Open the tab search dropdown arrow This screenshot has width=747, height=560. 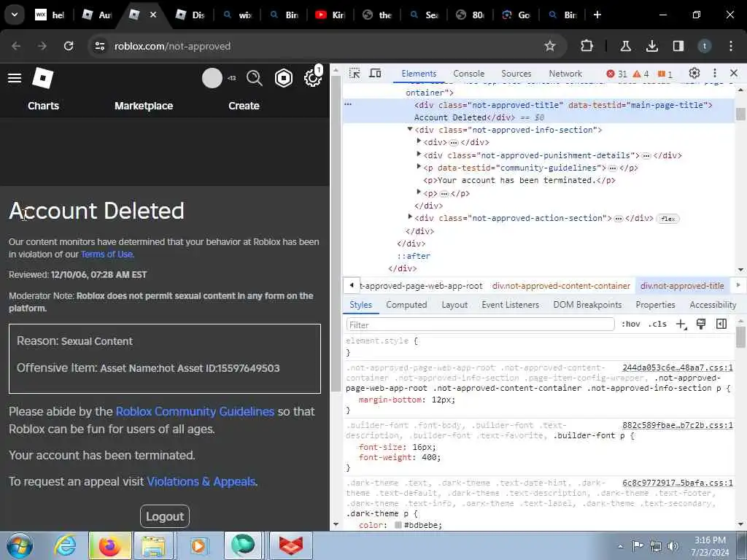coord(15,15)
